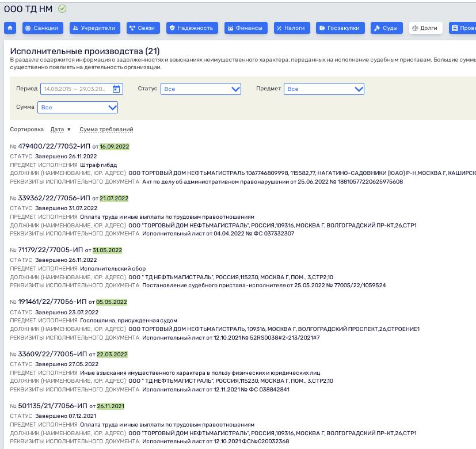Image resolution: width=476 pixels, height=449 pixels.
Task: Click the highlighted date 16.09.2022
Action: (115, 147)
